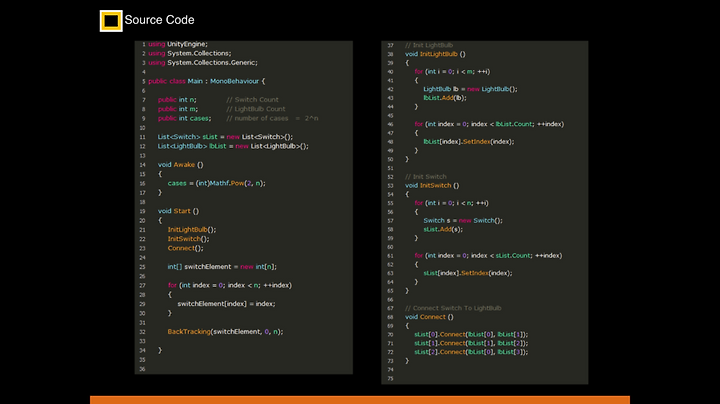This screenshot has width=720, height=404.
Task: Click the "// Init LightBulb" comment
Action: (x=429, y=45)
